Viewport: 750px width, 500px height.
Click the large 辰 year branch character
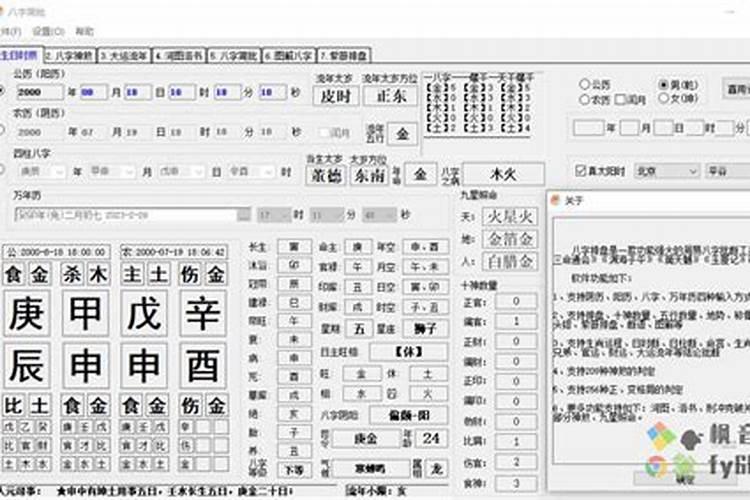pos(27,366)
